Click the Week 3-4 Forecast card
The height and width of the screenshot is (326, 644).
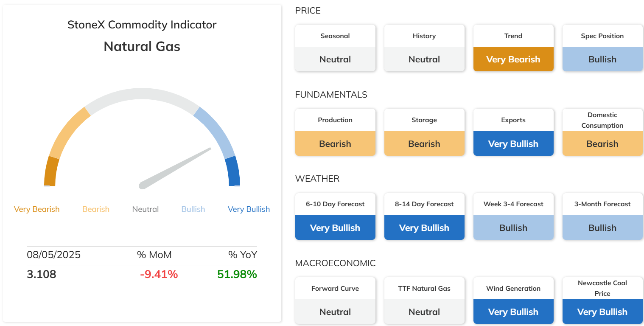coord(513,216)
